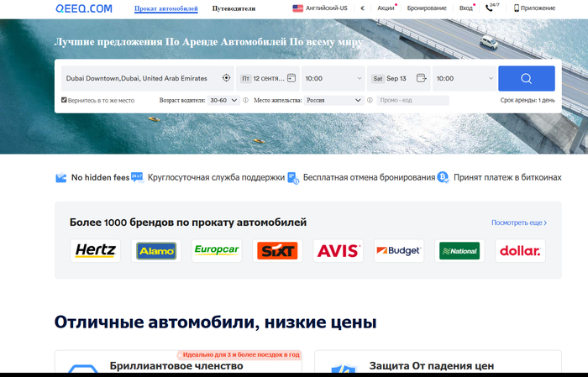The width and height of the screenshot is (588, 377).
Task: Click the 'Посмотреть еще' link
Action: tap(518, 223)
